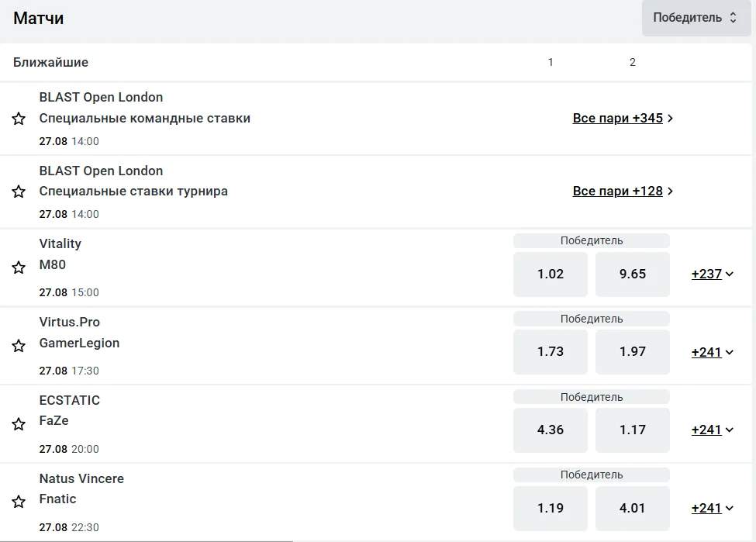
Task: Favorite the Vitality vs M80 match star
Action: coord(19,268)
